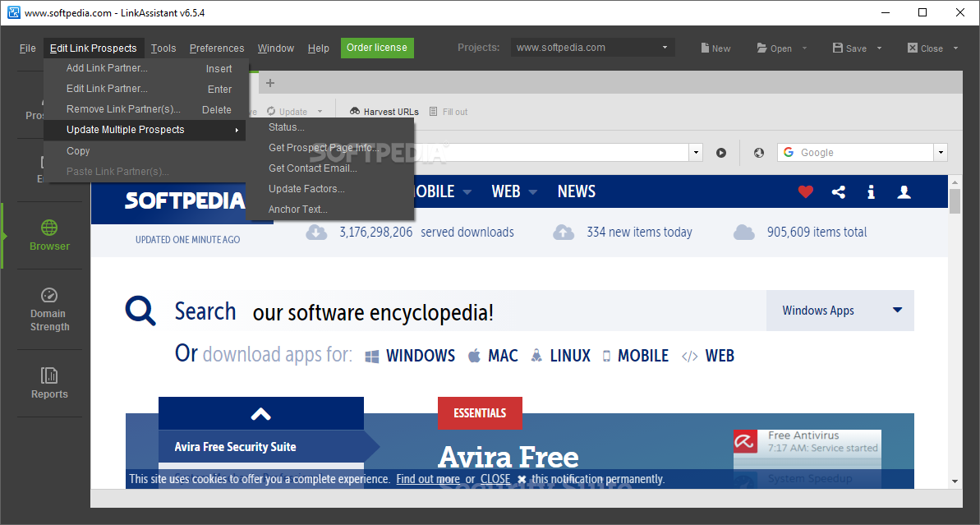The height and width of the screenshot is (525, 980).
Task: Select Anchor Text... option
Action: click(x=330, y=210)
